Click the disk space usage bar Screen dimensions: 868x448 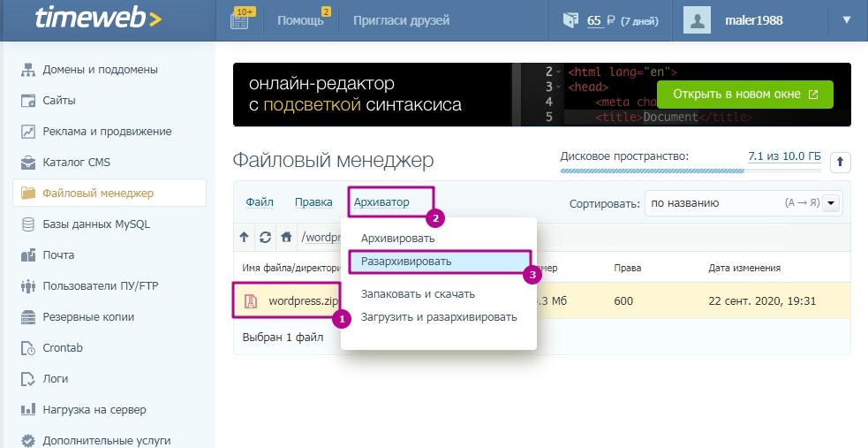(x=691, y=171)
